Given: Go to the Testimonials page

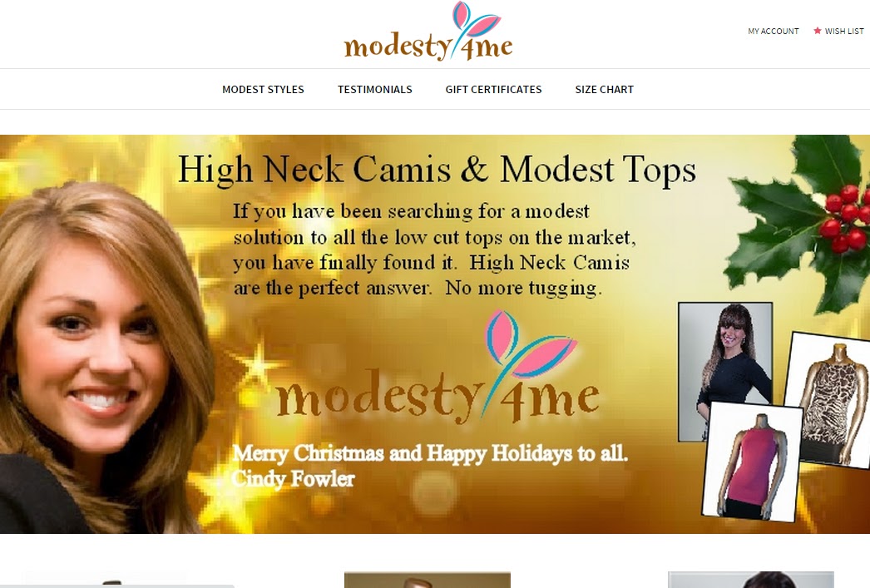Looking at the screenshot, I should coord(375,89).
